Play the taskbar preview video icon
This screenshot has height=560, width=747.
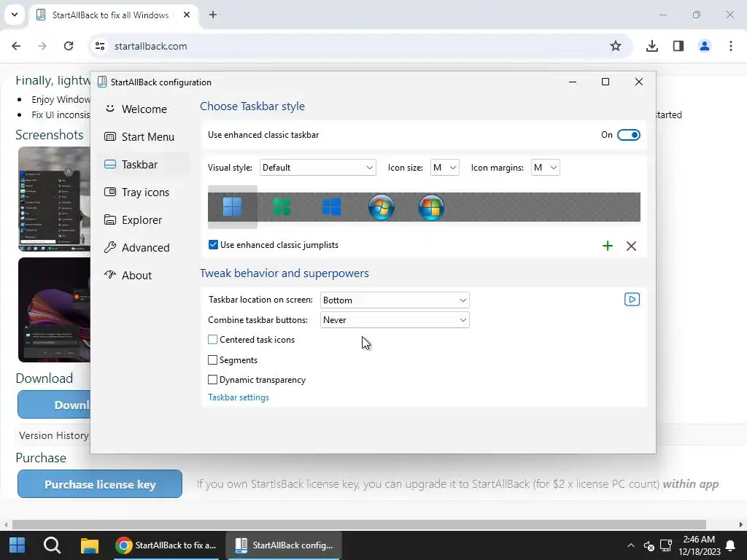(632, 300)
